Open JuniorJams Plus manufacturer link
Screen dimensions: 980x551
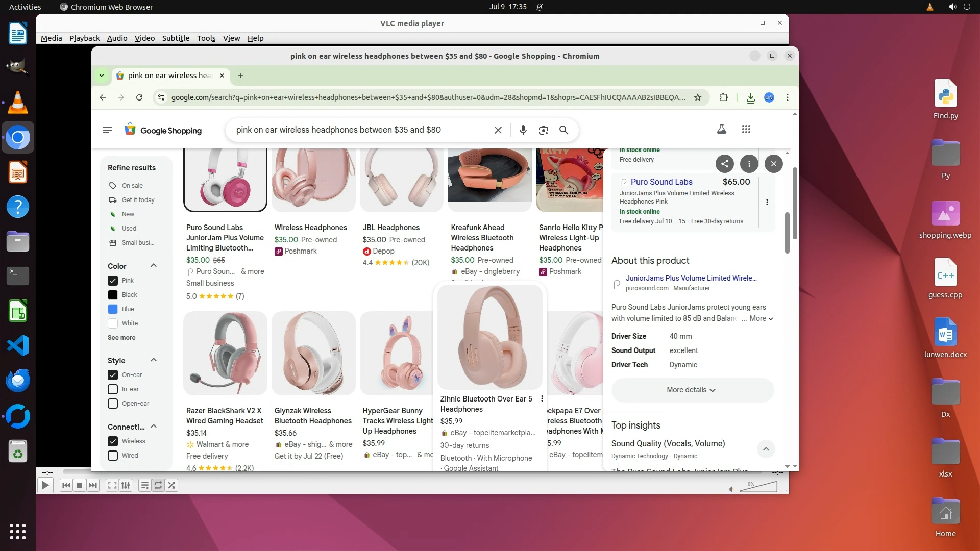[691, 278]
